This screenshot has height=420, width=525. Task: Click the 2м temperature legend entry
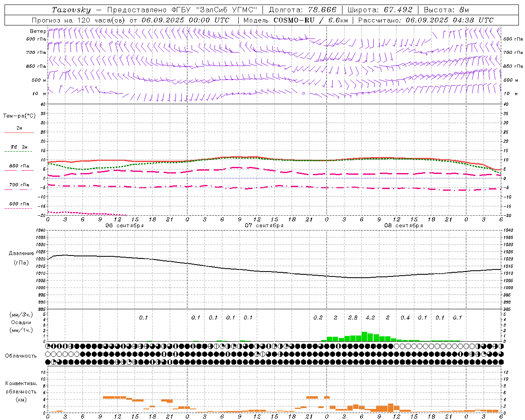tap(19, 128)
